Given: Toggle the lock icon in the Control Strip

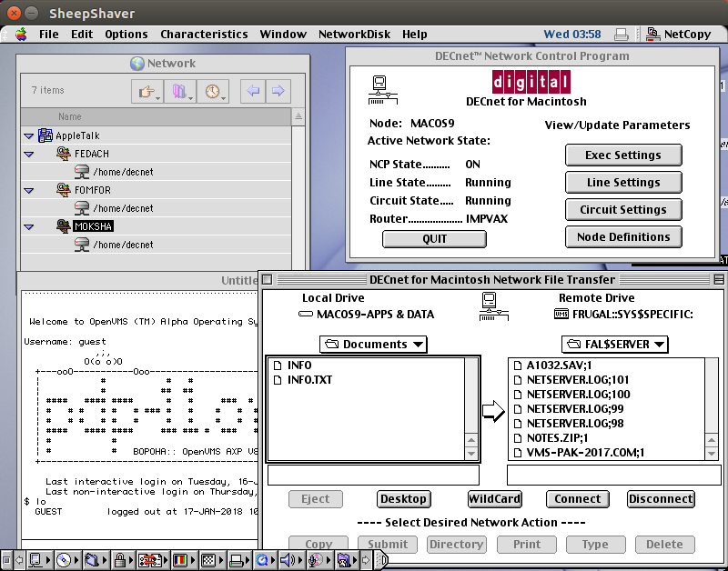Looking at the screenshot, I should (118, 559).
